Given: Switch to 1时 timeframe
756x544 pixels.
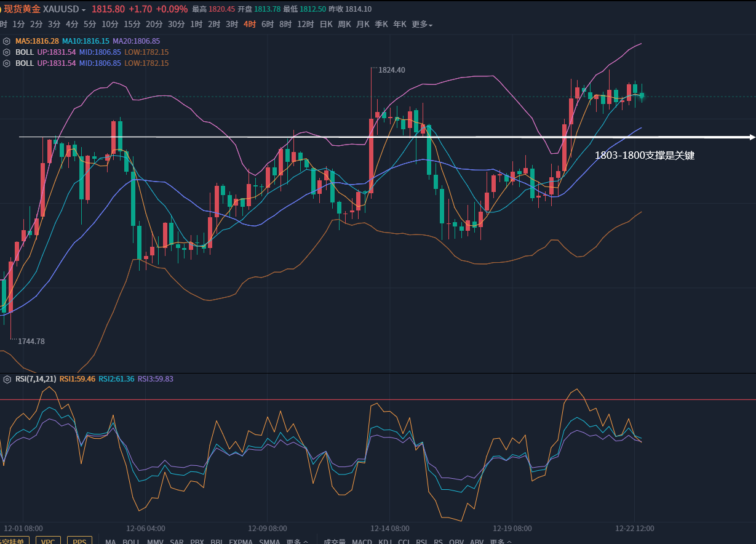Looking at the screenshot, I should point(196,25).
